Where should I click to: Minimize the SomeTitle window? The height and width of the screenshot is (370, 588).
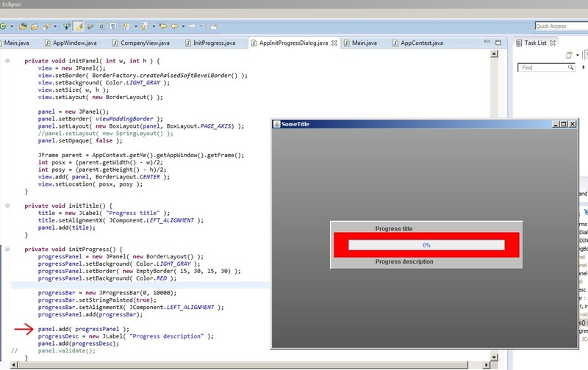[x=556, y=124]
